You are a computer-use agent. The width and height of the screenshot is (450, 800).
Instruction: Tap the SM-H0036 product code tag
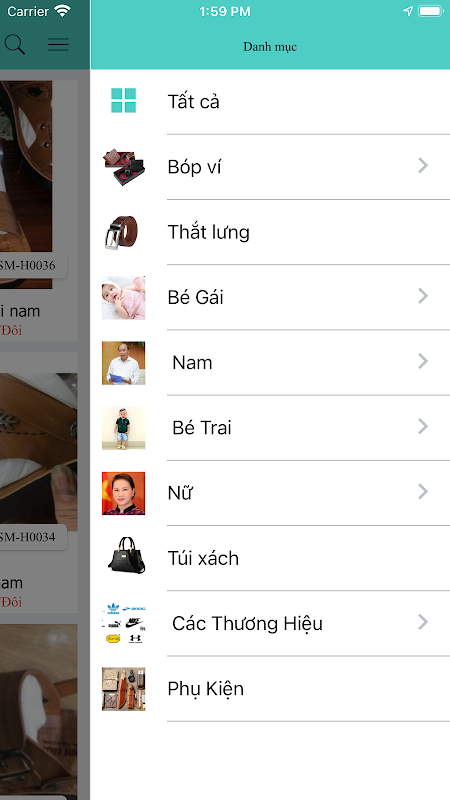point(28,265)
